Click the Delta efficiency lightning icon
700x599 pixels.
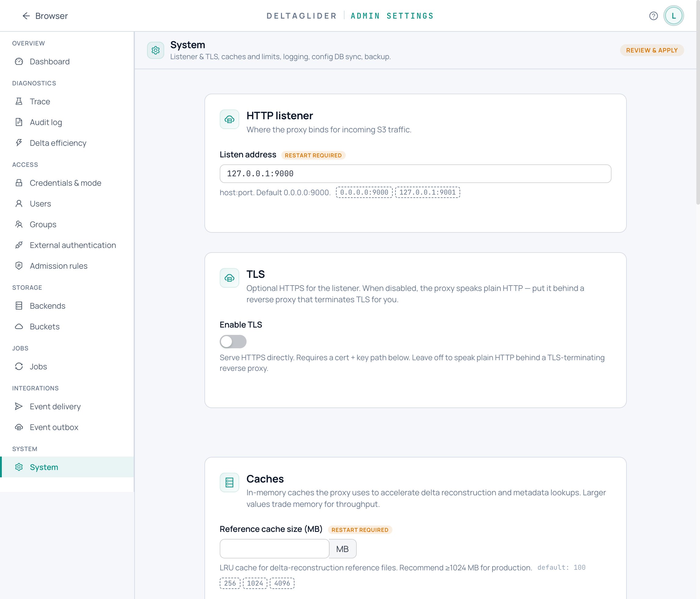coord(19,143)
